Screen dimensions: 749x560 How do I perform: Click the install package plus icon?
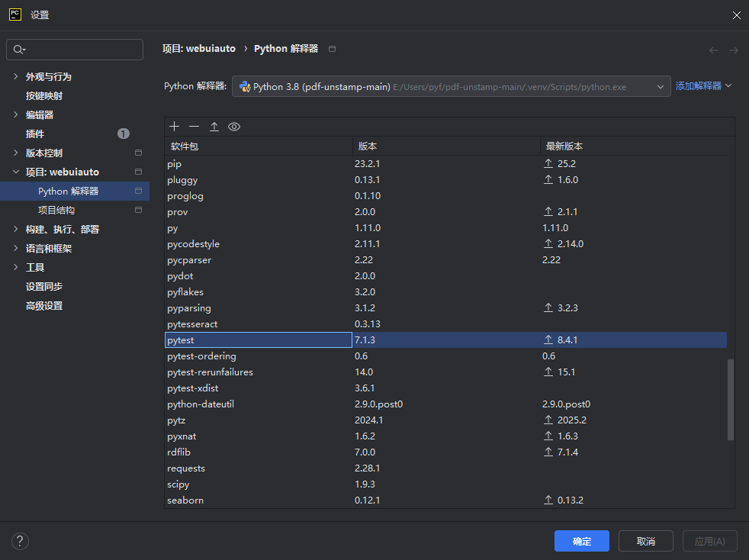point(175,127)
